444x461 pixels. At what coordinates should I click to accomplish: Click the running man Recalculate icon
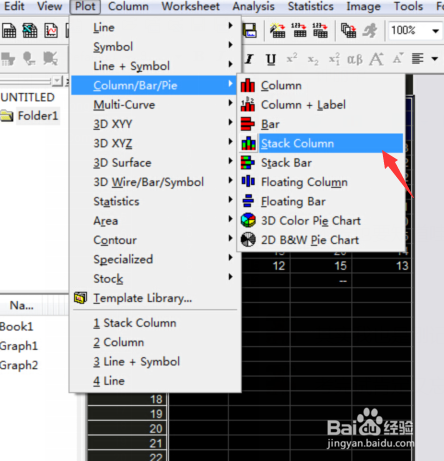tap(370, 31)
